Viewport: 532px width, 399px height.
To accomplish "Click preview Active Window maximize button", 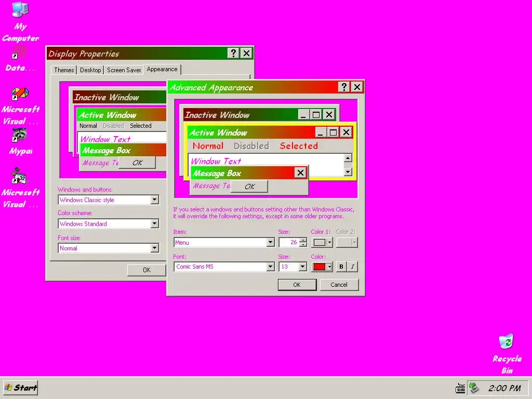I will coord(333,132).
